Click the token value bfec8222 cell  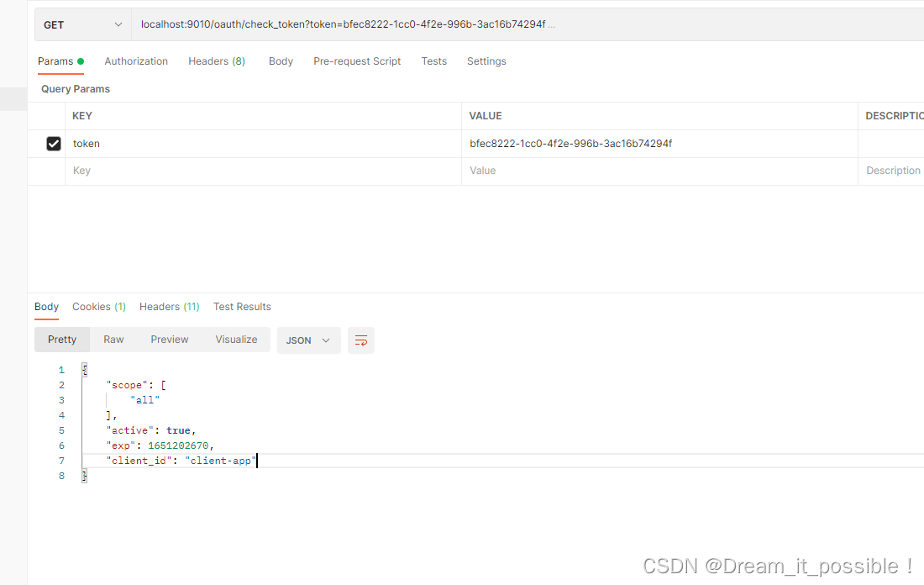[x=659, y=143]
